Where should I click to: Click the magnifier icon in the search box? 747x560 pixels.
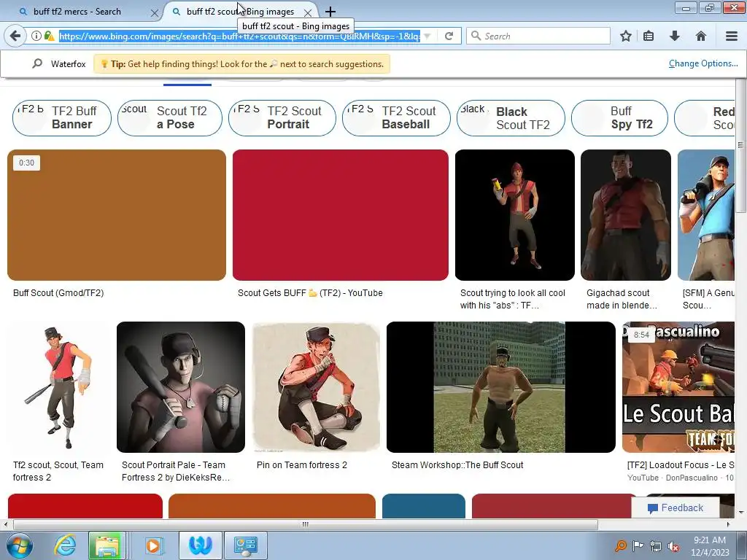click(476, 36)
